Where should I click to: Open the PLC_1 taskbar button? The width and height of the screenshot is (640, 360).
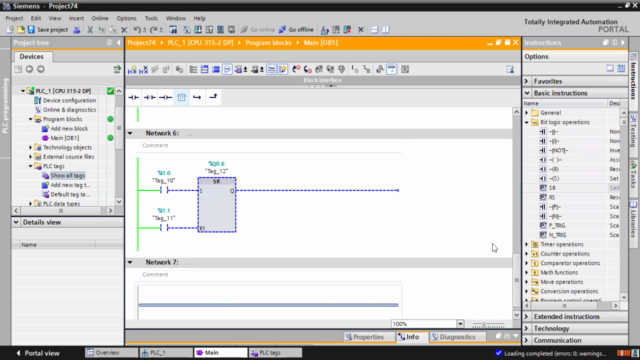tap(166, 353)
